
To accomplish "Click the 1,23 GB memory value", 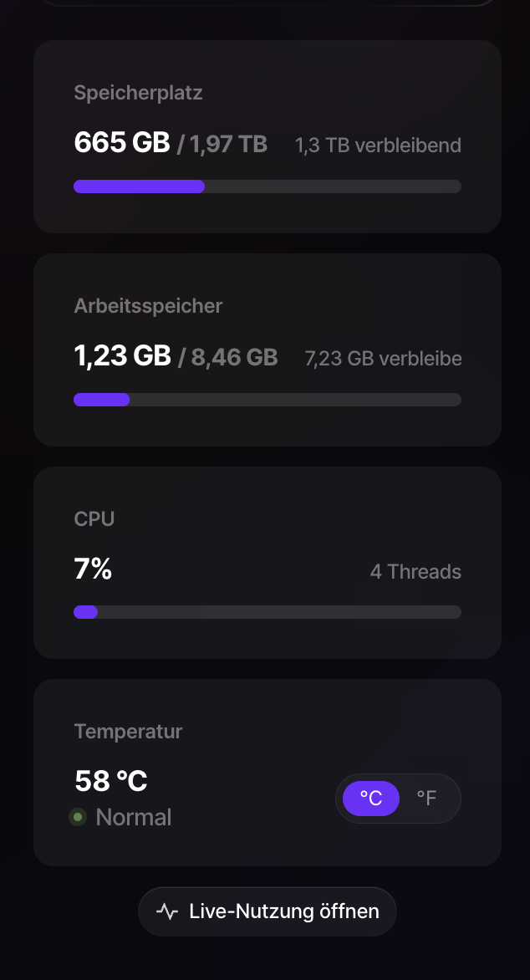I will click(122, 356).
